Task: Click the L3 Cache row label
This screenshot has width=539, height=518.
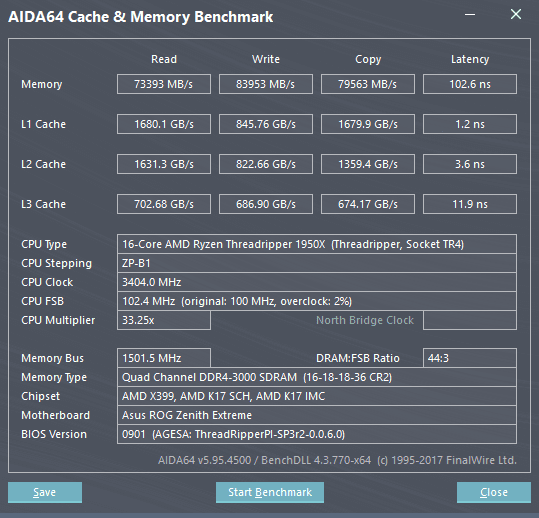Action: 43,204
